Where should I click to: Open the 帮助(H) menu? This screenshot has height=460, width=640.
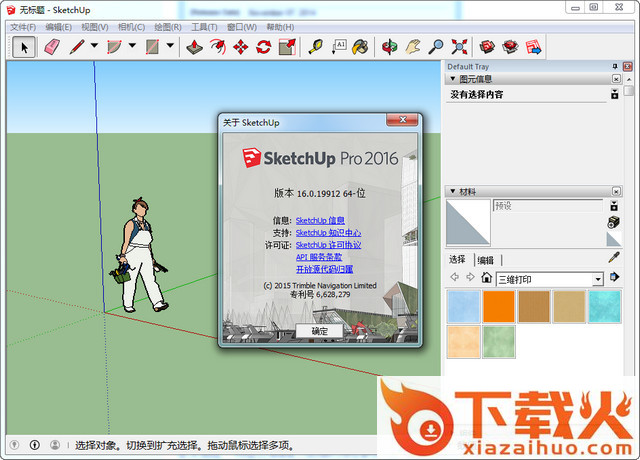[x=280, y=27]
